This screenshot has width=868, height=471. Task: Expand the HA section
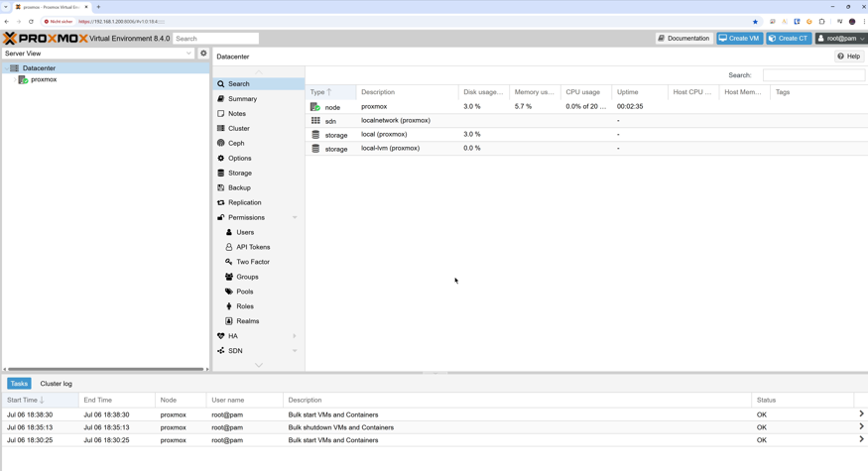coord(295,336)
